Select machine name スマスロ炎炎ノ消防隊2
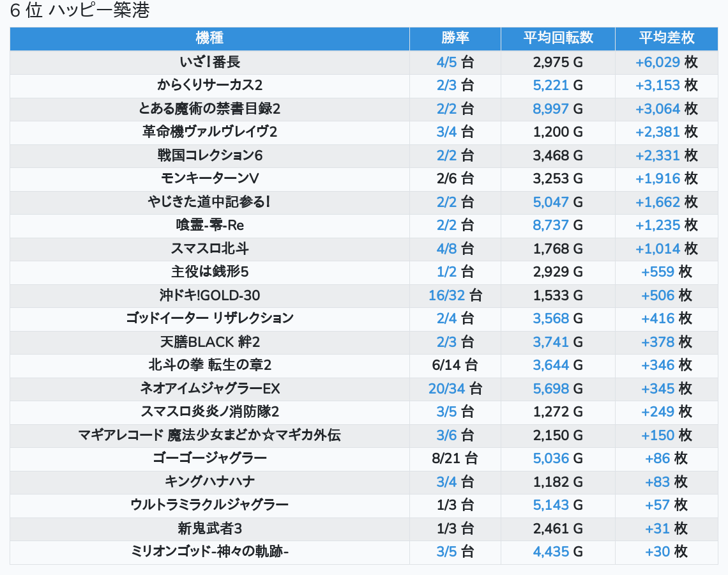The width and height of the screenshot is (728, 575). click(209, 411)
